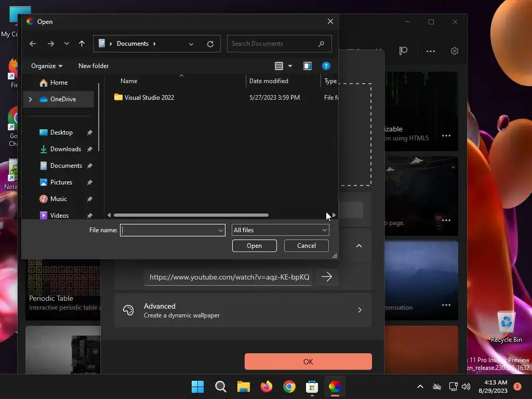
Task: Click the horizontal scrollbar in file list
Action: click(191, 215)
